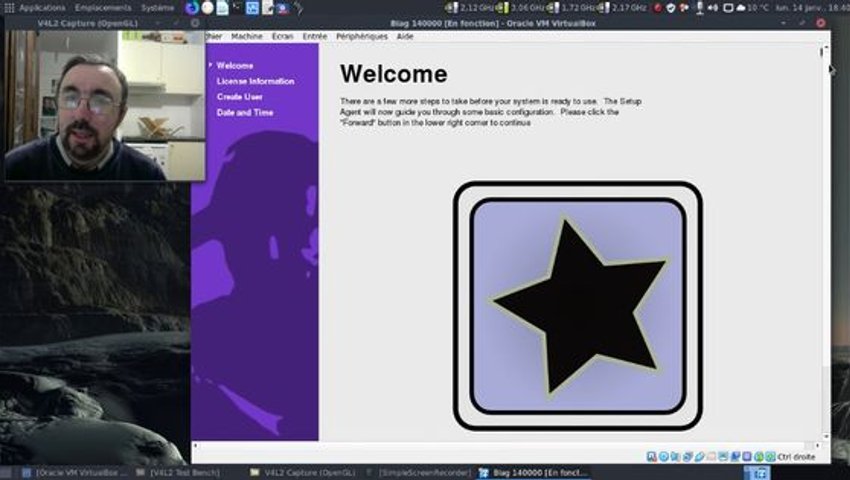The image size is (850, 480).
Task: Open the Emplacements menu
Action: 103,8
